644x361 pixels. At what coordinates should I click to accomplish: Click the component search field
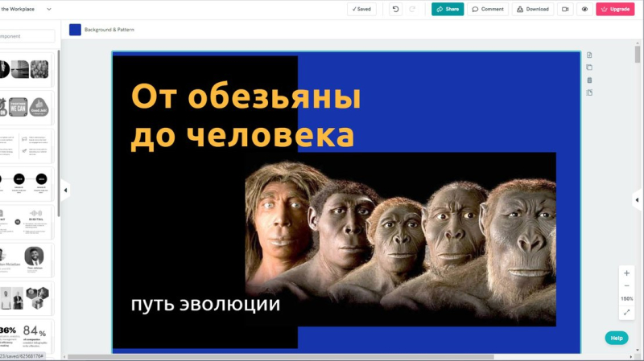coord(27,36)
